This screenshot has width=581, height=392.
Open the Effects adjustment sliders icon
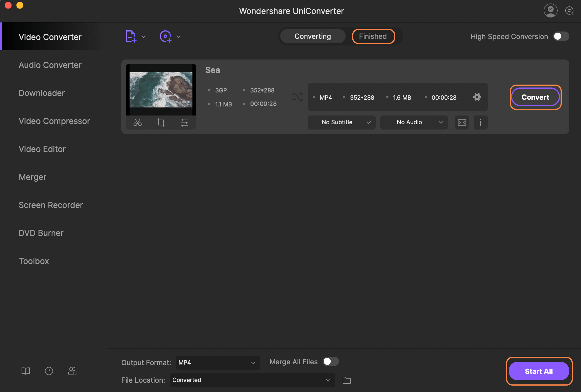[x=184, y=123]
